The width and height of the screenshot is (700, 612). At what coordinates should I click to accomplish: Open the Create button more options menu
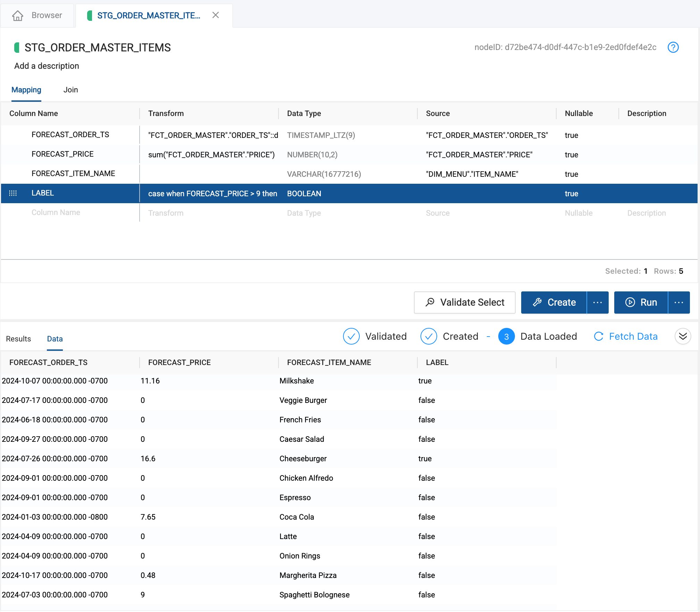tap(598, 303)
